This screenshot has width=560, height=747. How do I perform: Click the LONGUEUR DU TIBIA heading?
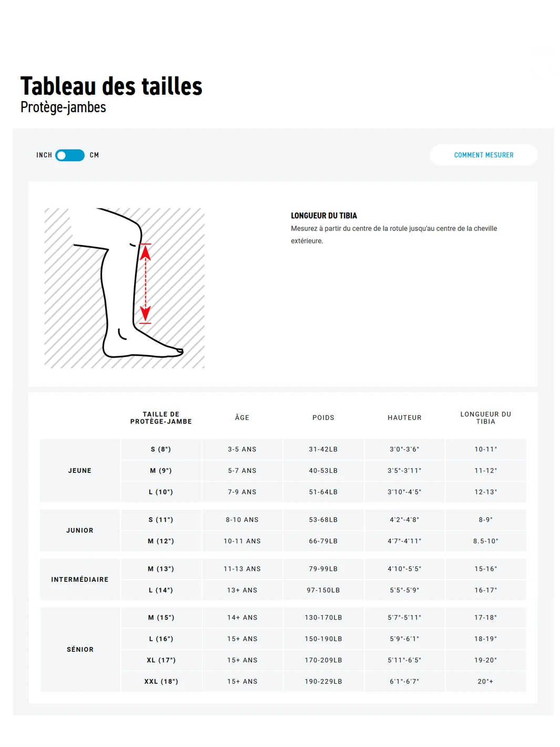(x=324, y=216)
